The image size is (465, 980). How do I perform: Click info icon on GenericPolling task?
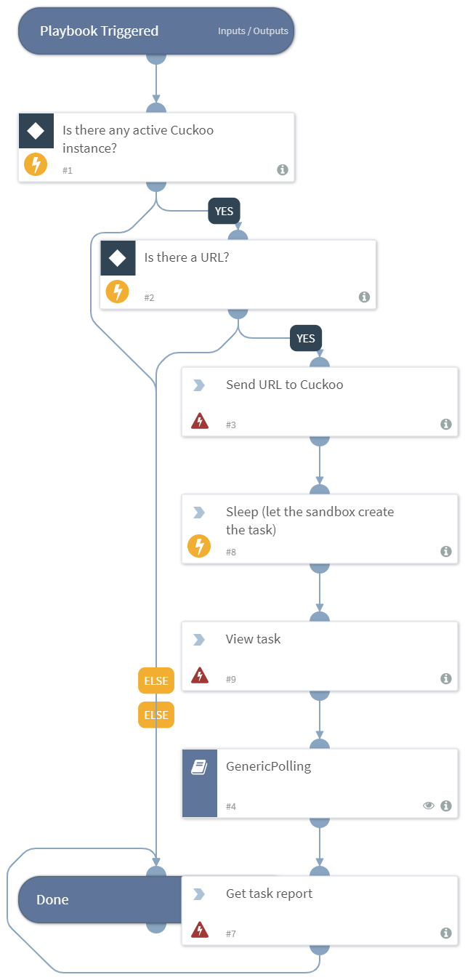(x=446, y=806)
